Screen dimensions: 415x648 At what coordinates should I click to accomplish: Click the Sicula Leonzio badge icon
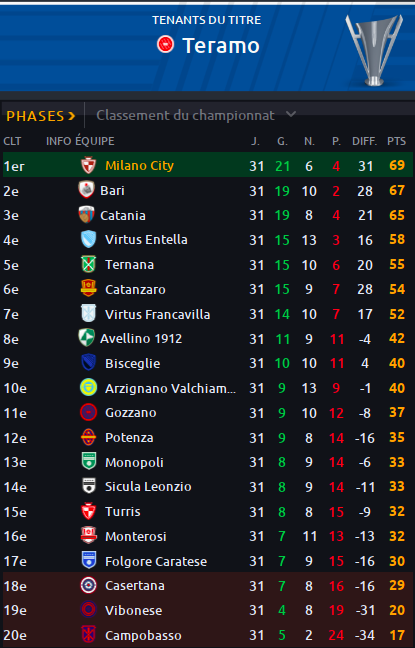tap(88, 486)
